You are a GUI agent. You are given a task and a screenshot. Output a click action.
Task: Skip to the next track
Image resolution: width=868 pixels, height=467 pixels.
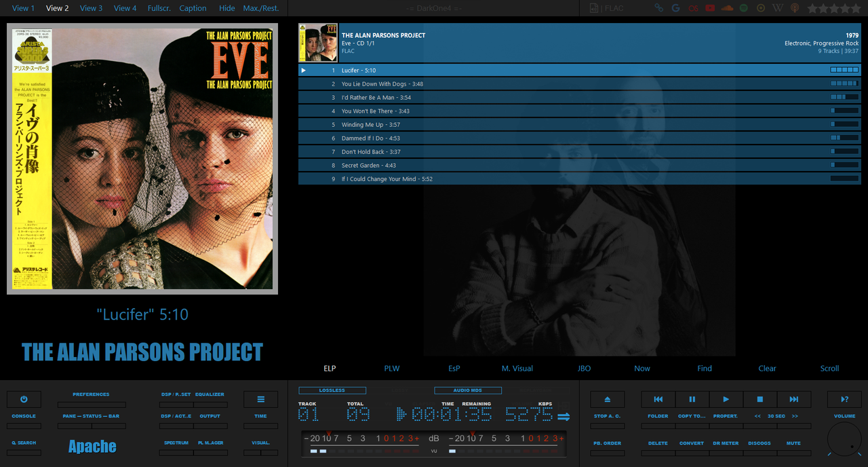(x=793, y=399)
